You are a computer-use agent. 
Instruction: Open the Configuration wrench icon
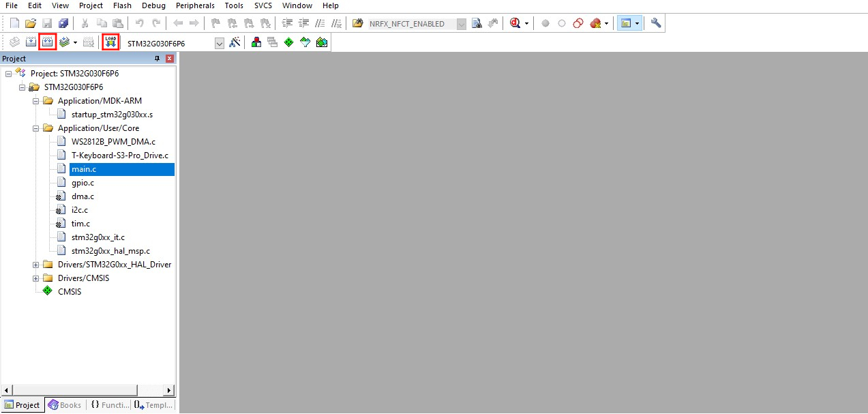(656, 23)
